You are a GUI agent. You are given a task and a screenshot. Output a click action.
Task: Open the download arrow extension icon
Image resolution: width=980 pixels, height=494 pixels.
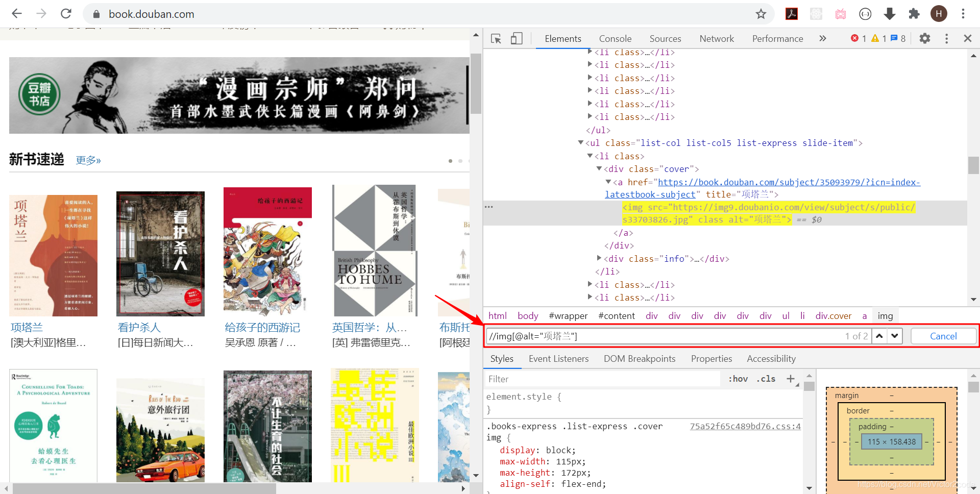(x=890, y=14)
